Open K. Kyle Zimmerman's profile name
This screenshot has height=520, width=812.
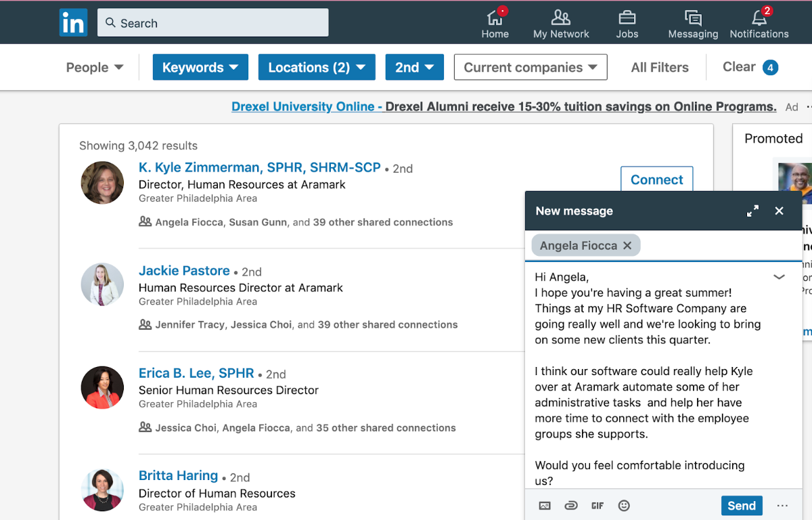pyautogui.click(x=260, y=167)
